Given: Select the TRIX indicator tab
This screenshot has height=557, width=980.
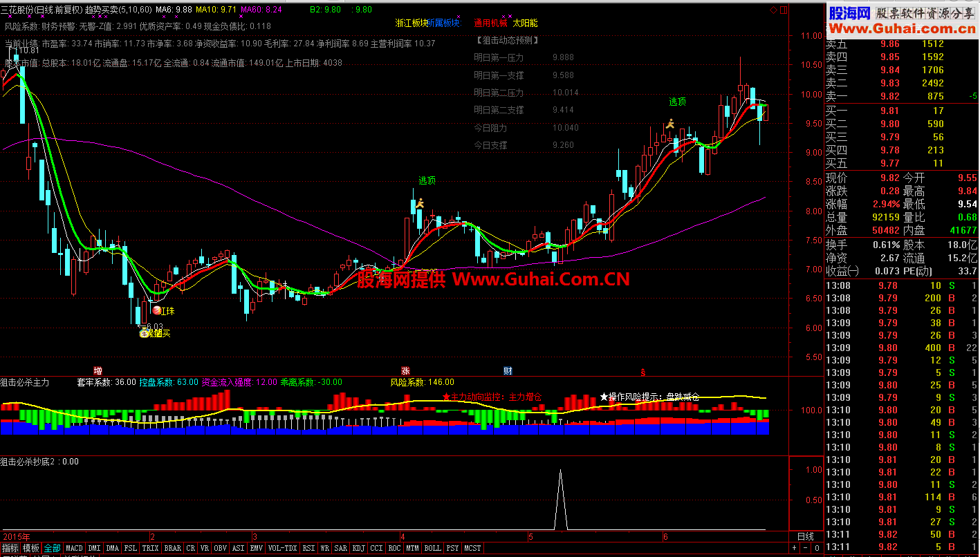Looking at the screenshot, I should click(x=150, y=548).
